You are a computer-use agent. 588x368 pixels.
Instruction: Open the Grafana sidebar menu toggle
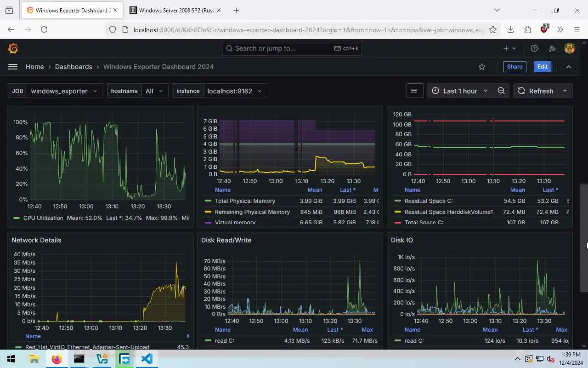pos(13,67)
